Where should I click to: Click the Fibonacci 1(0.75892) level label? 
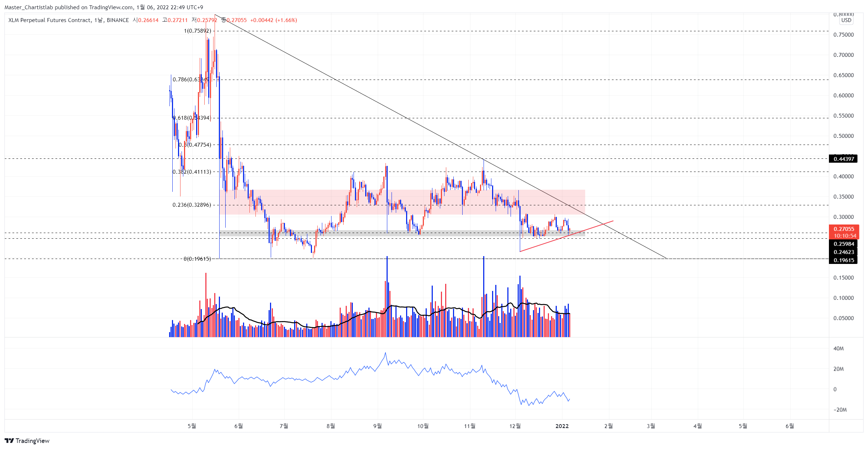click(198, 31)
